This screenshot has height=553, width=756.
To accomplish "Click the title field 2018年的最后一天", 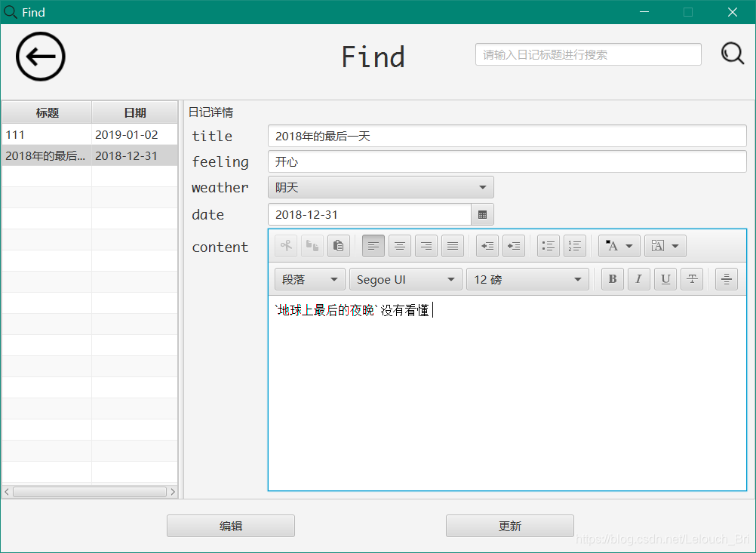I will (x=507, y=136).
